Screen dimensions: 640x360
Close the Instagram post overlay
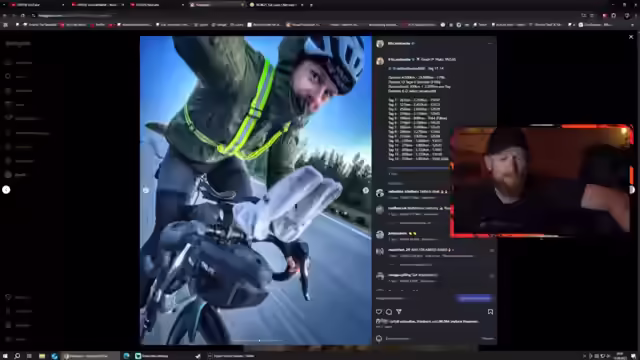(631, 37)
